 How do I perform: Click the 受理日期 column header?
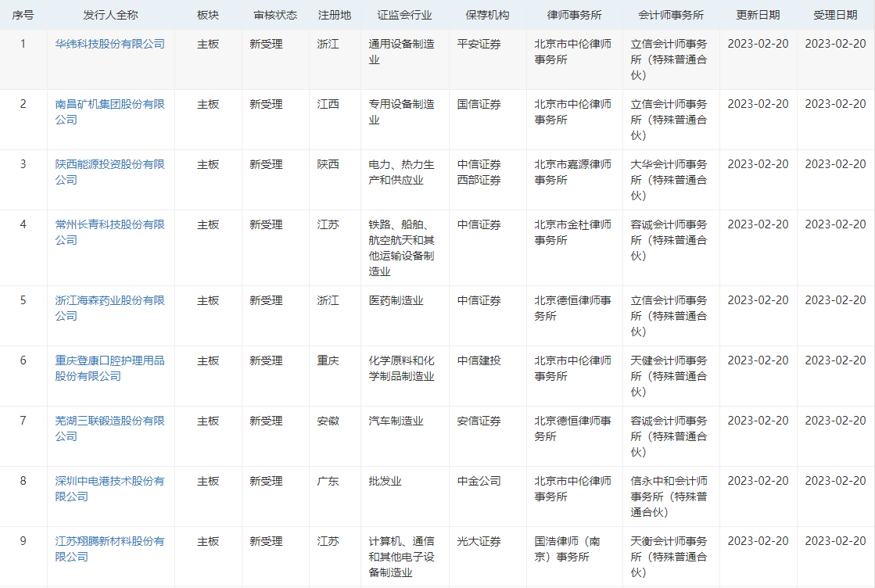click(x=835, y=15)
